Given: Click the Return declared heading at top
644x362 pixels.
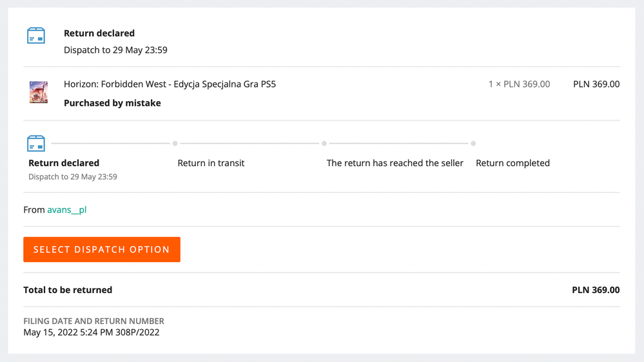Looking at the screenshot, I should tap(99, 33).
